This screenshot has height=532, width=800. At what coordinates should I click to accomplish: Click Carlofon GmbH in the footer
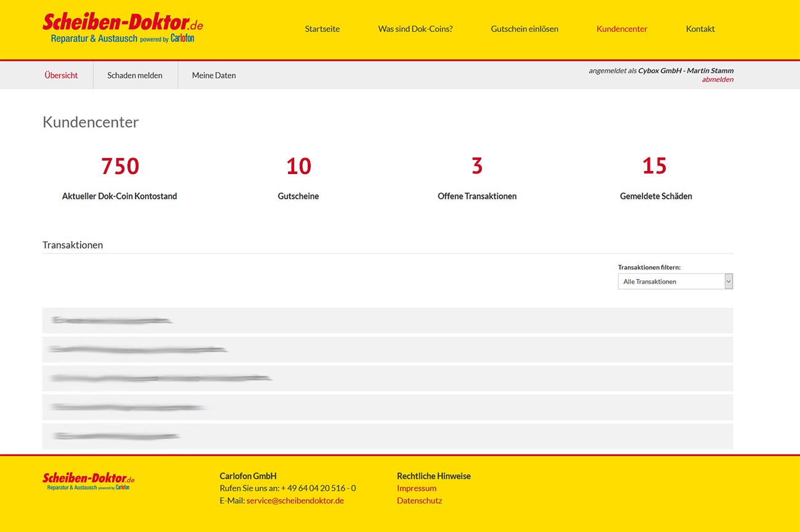point(248,476)
